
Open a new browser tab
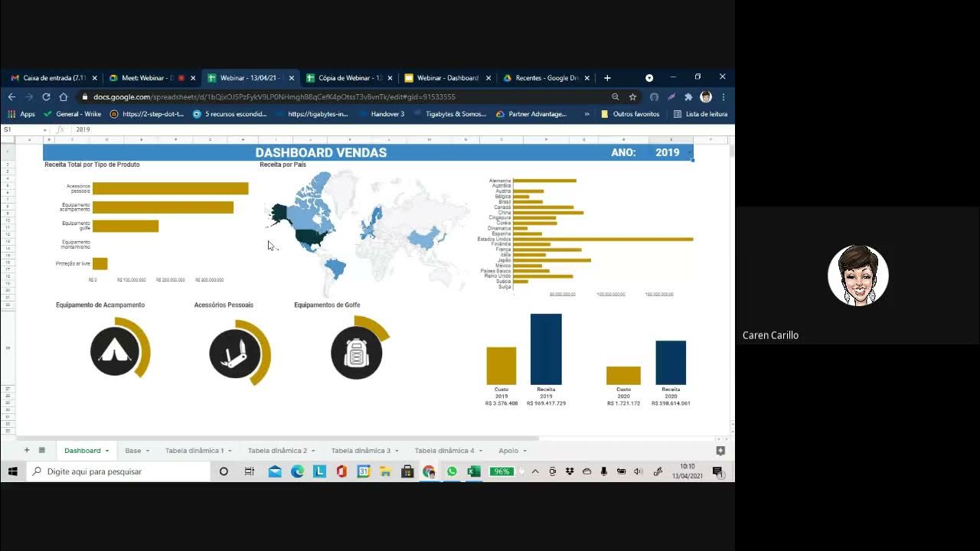coord(607,78)
